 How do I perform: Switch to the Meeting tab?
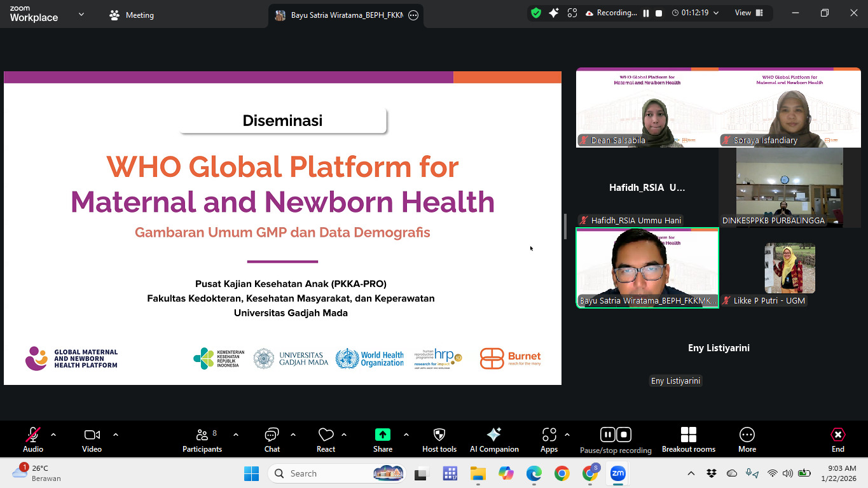pyautogui.click(x=132, y=15)
